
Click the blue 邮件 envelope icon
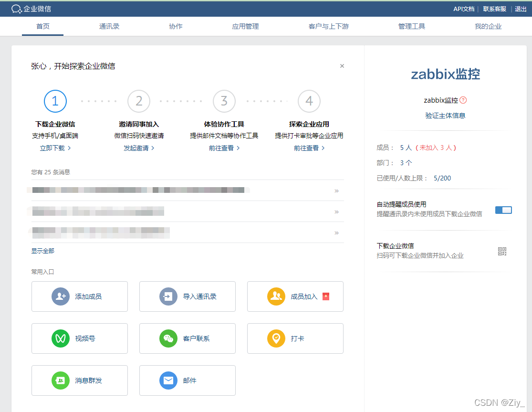click(168, 380)
